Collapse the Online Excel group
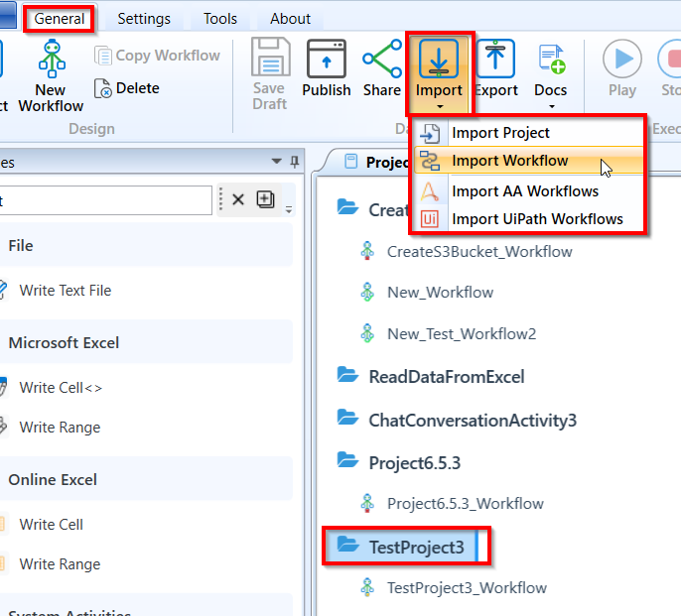 [146, 480]
